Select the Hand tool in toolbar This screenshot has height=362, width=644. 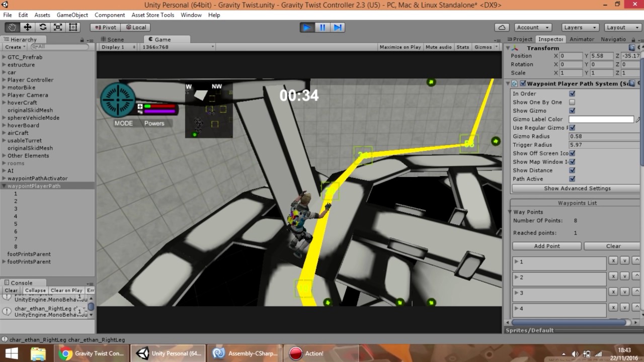point(12,27)
